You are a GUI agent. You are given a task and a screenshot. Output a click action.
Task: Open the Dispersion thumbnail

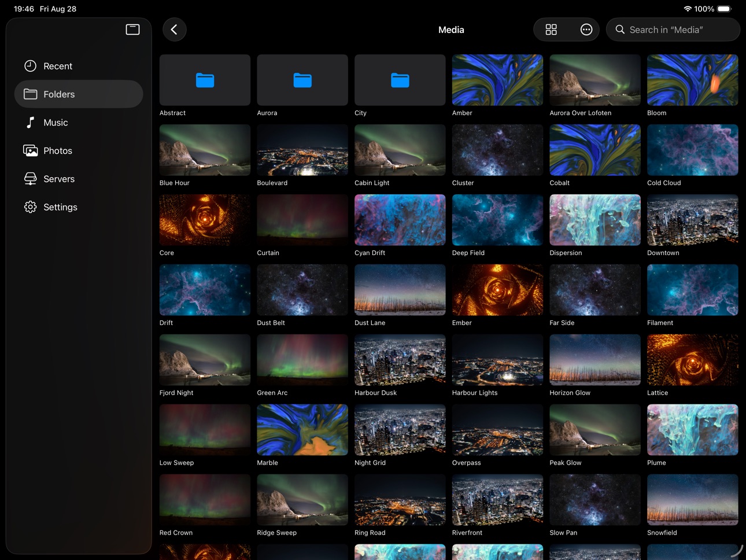coord(595,220)
